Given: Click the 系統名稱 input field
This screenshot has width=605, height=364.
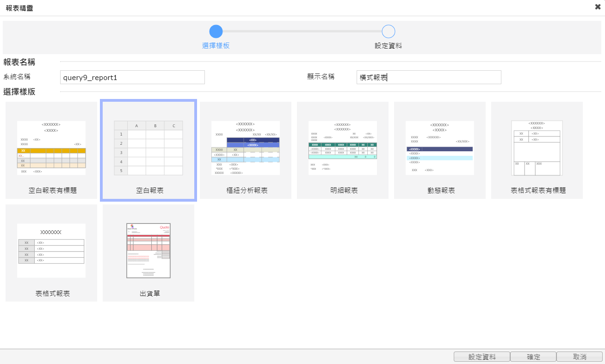Looking at the screenshot, I should [132, 77].
